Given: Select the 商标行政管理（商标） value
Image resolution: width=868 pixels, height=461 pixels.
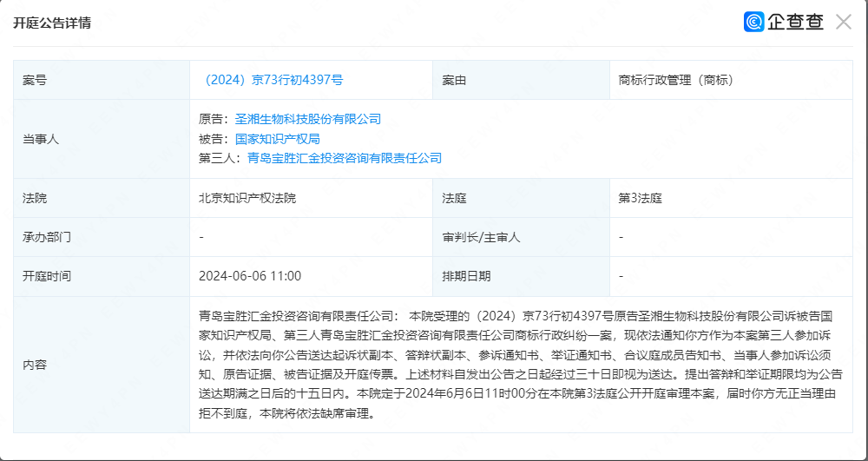Looking at the screenshot, I should [676, 80].
